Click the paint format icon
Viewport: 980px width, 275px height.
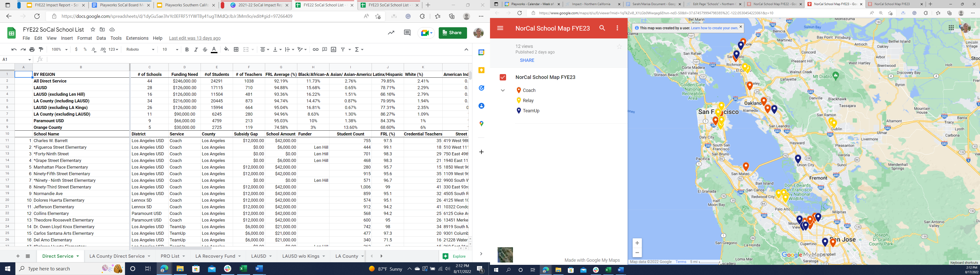(41, 49)
